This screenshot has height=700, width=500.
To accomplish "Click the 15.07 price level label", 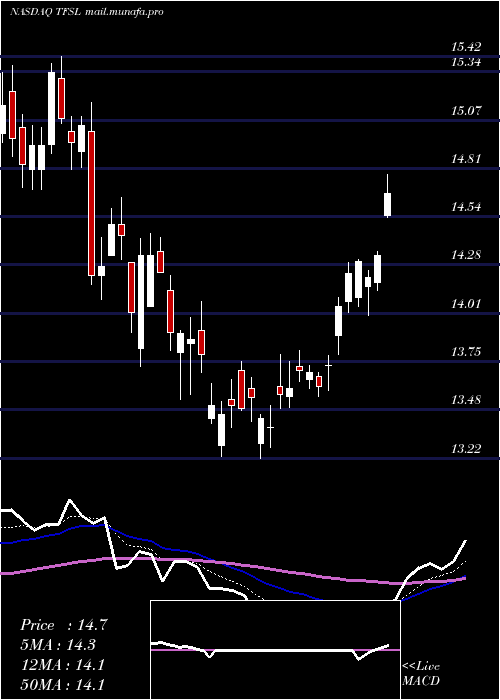I will (466, 110).
